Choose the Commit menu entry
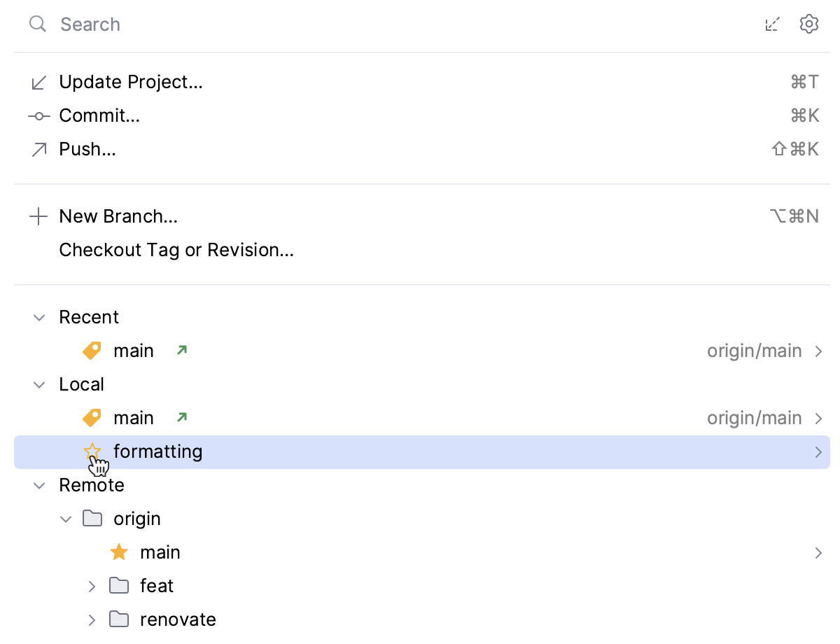Viewport: 840px width, 644px height. [99, 116]
